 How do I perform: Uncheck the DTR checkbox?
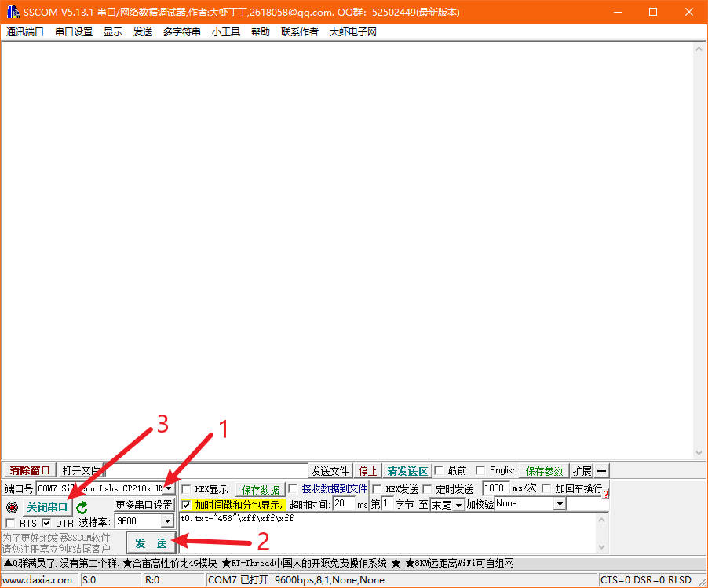point(46,523)
